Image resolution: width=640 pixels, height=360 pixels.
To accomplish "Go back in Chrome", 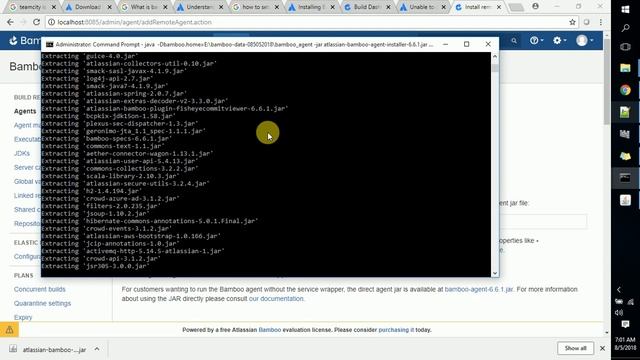I will [10, 22].
